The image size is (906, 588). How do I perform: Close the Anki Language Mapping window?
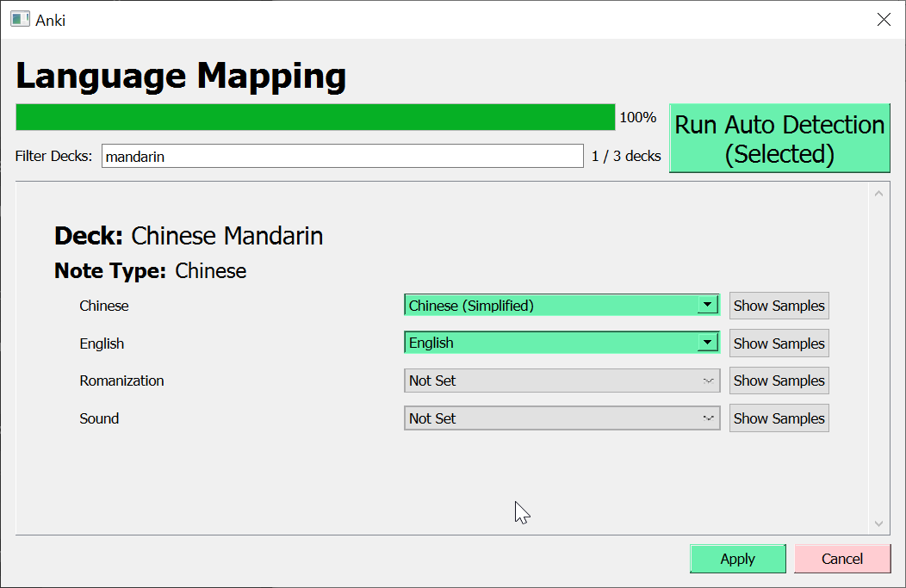coord(884,20)
